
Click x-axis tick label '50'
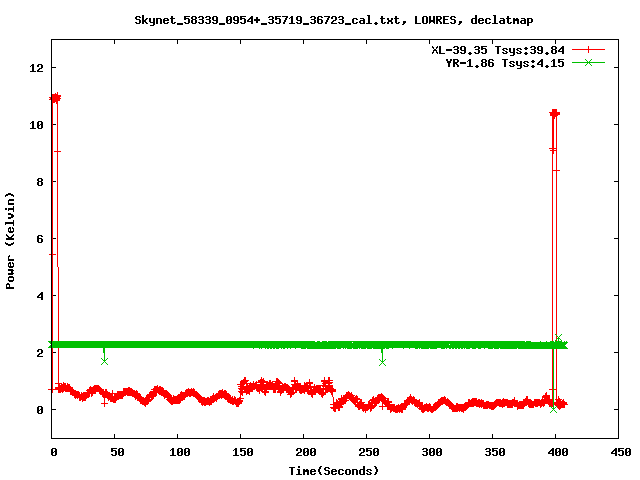point(117,452)
